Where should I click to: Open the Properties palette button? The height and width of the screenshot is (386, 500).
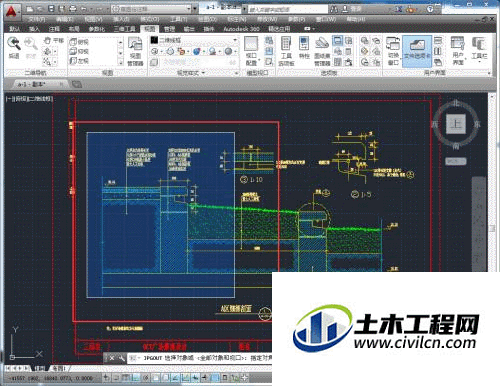coord(304,48)
